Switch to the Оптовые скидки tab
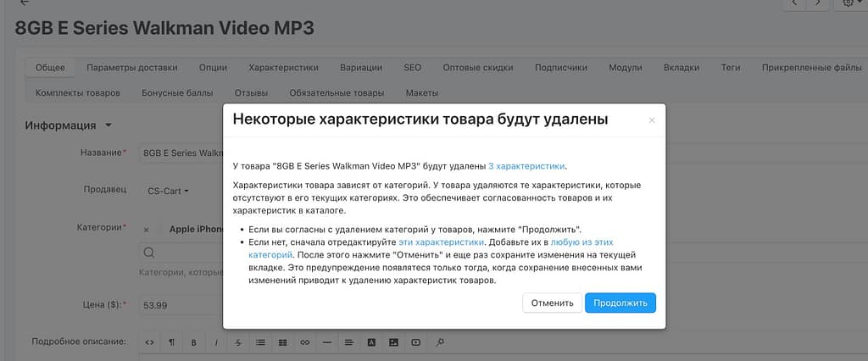The image size is (868, 361). 478,68
